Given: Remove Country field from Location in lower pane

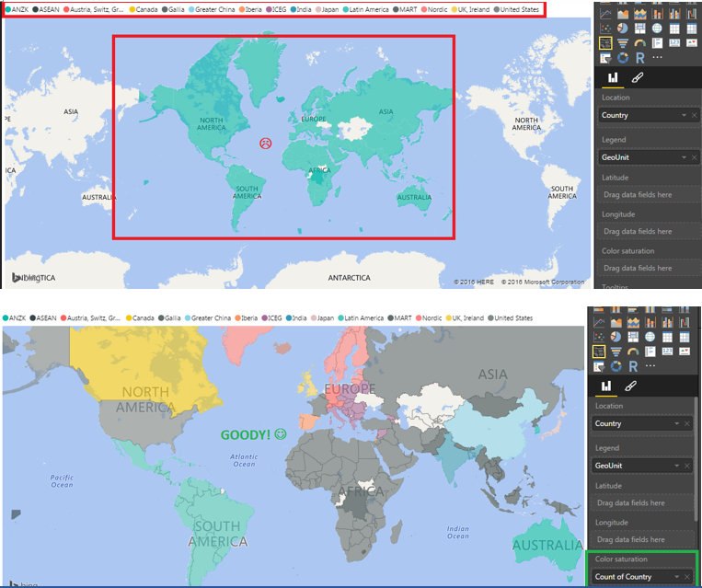Looking at the screenshot, I should pyautogui.click(x=686, y=423).
